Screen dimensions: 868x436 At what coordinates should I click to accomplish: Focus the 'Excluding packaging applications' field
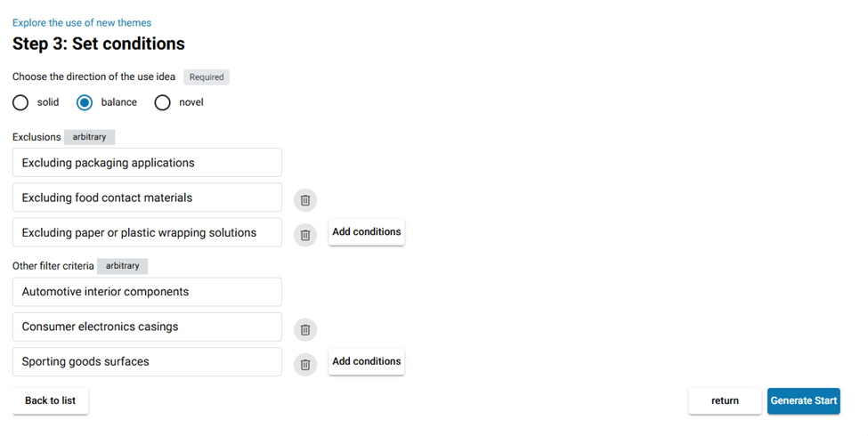point(147,163)
